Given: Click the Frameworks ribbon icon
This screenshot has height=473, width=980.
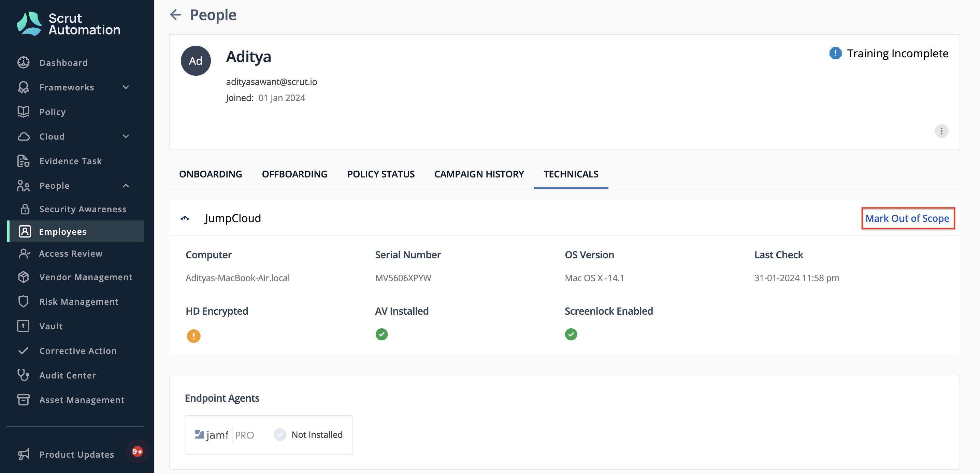Looking at the screenshot, I should (24, 87).
